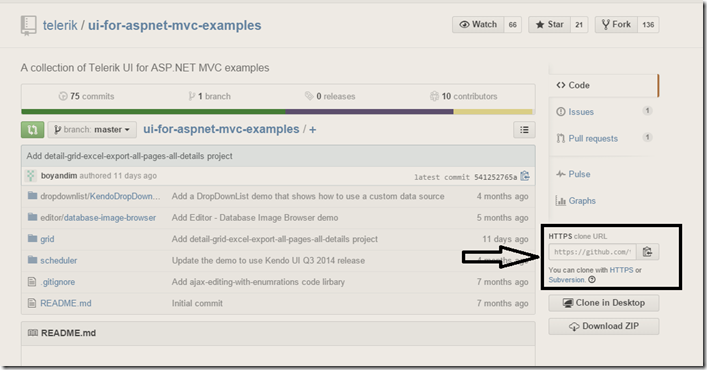Viewport: 707px width, 370px height.
Task: View the 1 branch list
Action: (209, 96)
